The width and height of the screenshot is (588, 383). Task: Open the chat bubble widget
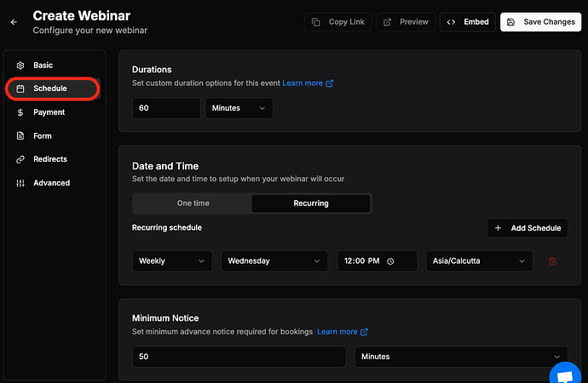565,374
